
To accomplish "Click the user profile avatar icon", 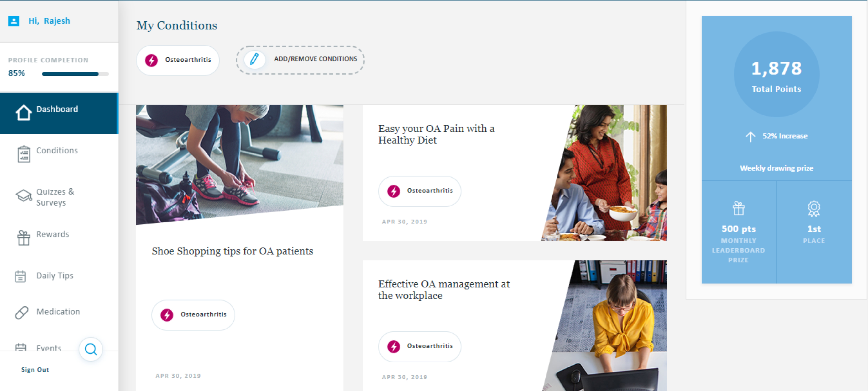I will (x=14, y=21).
